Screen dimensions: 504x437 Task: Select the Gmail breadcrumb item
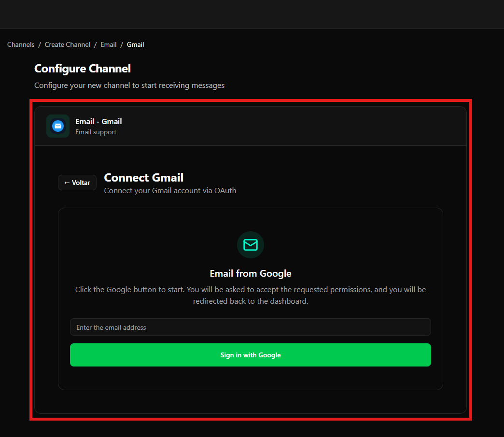pos(135,45)
